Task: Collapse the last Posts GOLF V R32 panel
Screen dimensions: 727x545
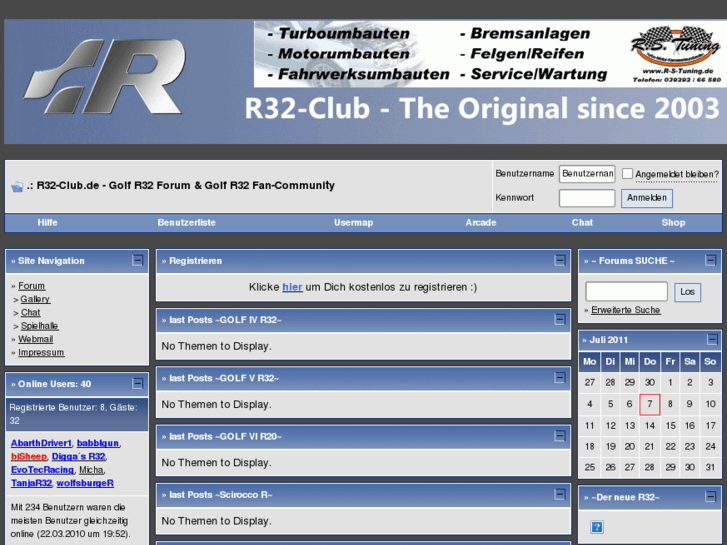Action: click(x=560, y=378)
